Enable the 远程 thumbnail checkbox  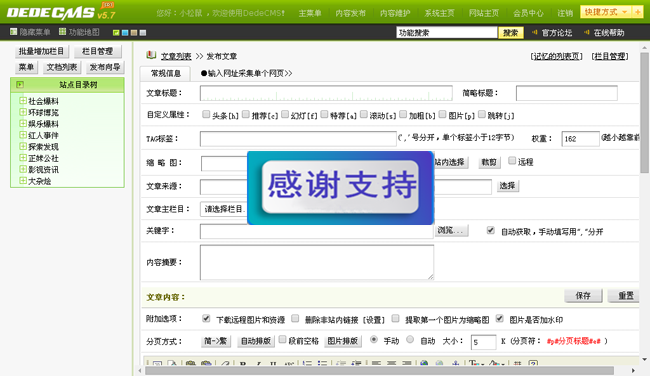pos(512,161)
